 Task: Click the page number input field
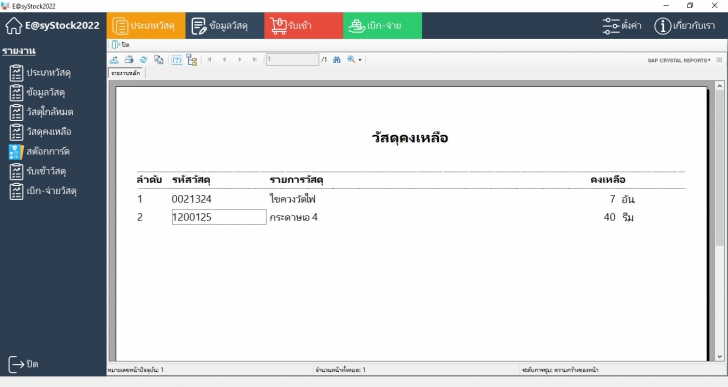(x=292, y=59)
